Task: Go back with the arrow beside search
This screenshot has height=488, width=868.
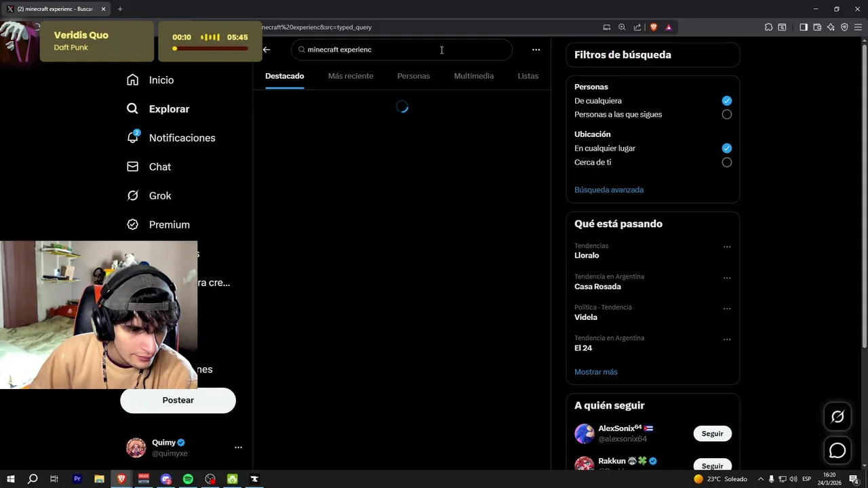Action: 267,49
